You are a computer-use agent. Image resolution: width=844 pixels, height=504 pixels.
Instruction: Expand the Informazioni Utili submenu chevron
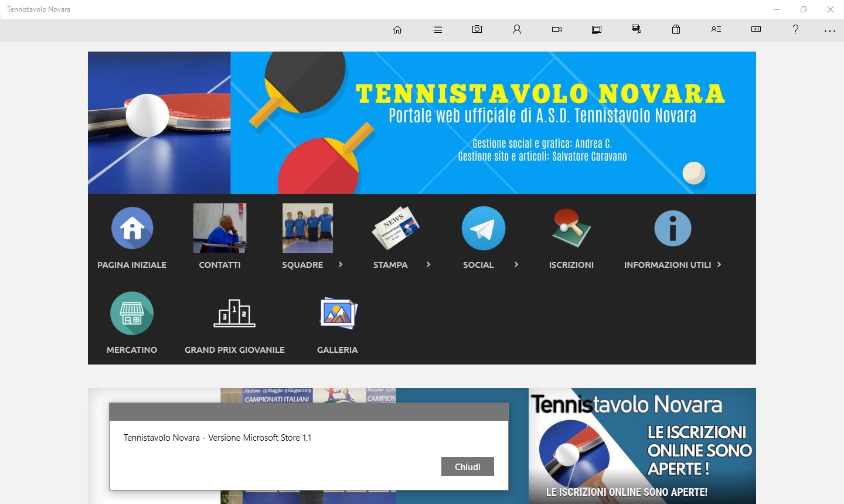719,264
